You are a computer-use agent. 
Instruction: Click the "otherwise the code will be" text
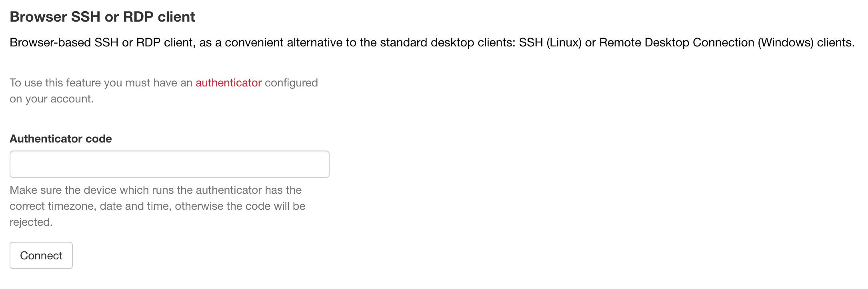point(240,206)
